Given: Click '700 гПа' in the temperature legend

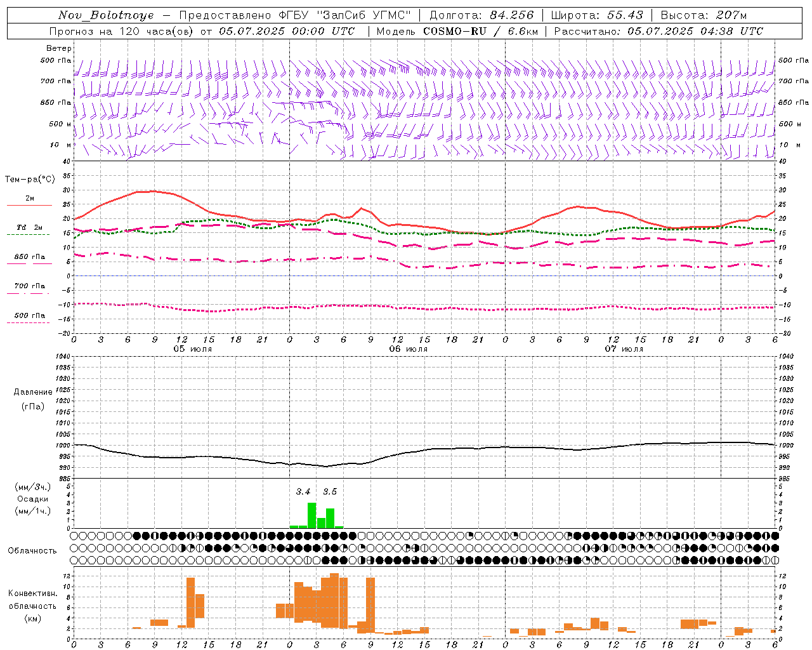Looking at the screenshot, I should click(30, 286).
